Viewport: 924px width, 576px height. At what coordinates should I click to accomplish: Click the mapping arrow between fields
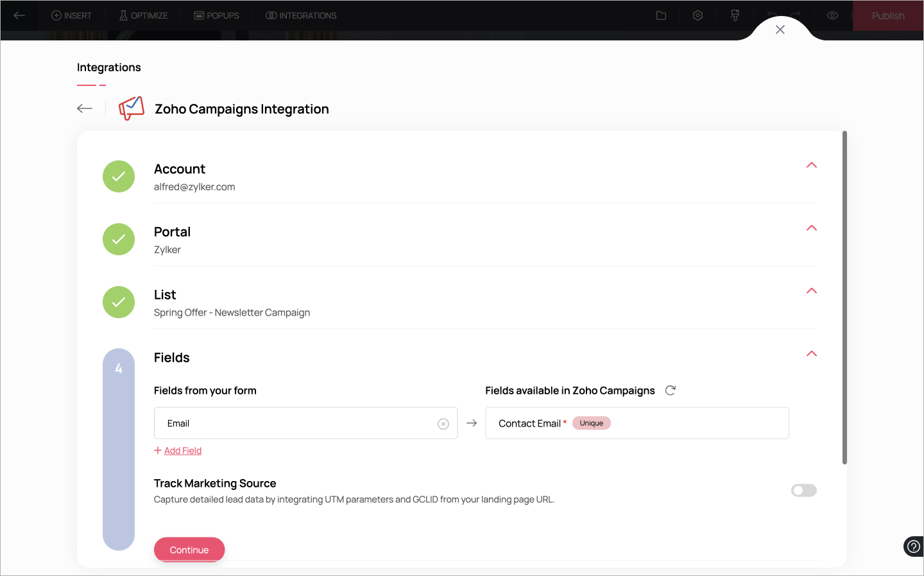tap(472, 423)
